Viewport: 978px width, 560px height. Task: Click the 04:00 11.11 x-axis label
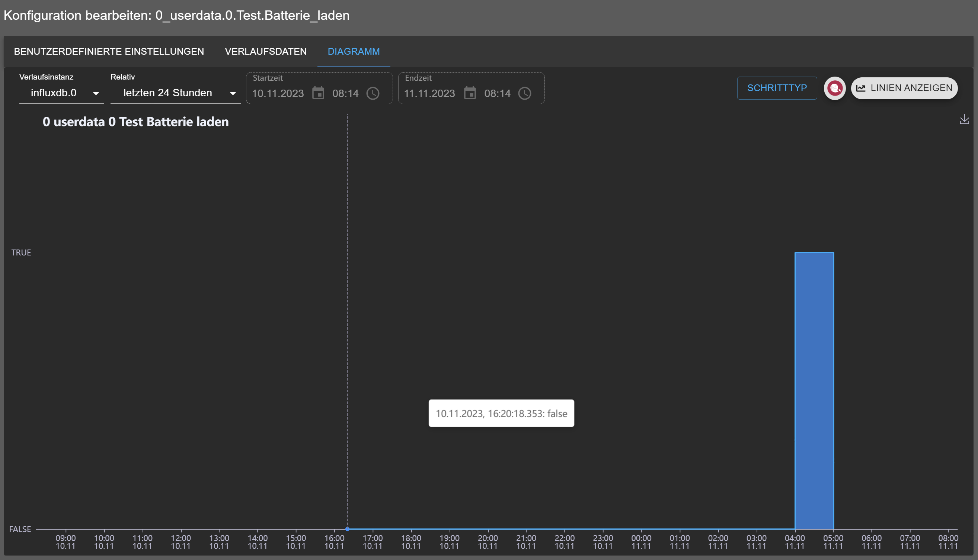(795, 542)
